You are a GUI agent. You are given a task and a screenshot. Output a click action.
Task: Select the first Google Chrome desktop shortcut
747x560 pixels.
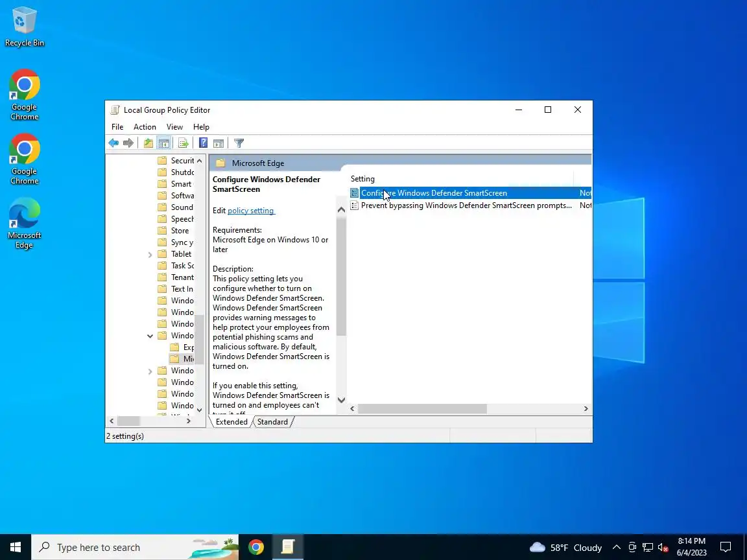click(x=24, y=95)
